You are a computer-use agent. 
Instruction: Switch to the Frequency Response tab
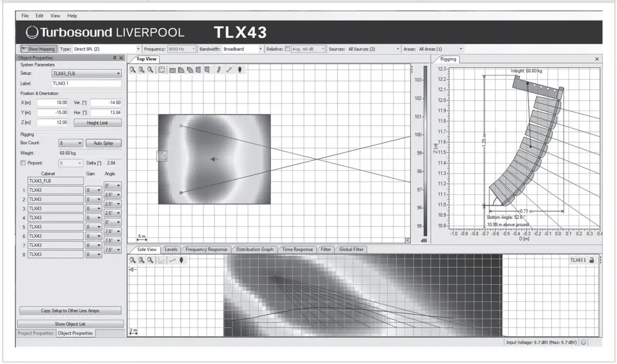[x=206, y=249]
